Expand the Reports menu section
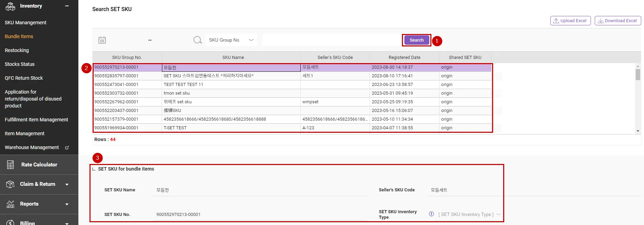The height and width of the screenshot is (225, 644). point(67,204)
